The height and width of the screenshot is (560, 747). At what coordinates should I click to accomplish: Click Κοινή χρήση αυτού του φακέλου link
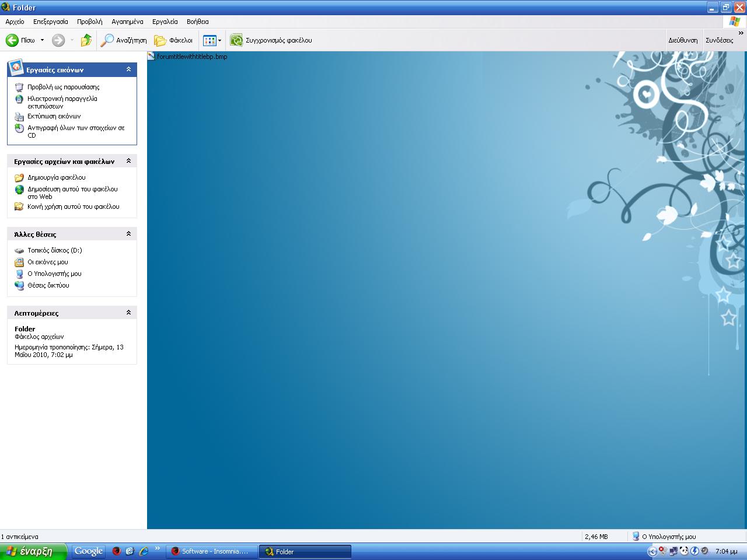click(74, 206)
